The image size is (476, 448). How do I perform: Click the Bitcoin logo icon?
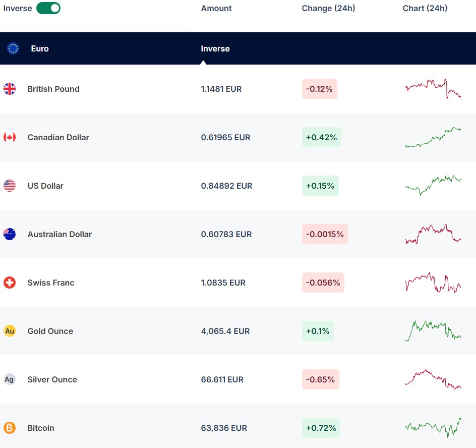[x=10, y=428]
